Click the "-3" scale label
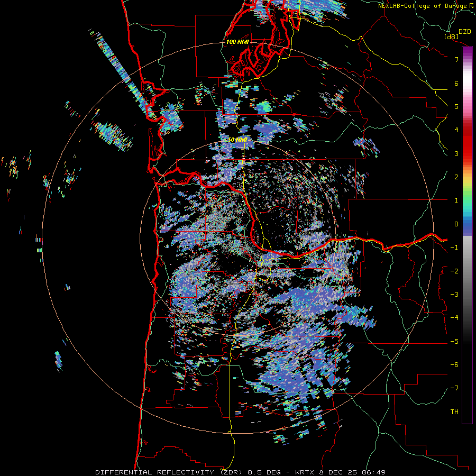The height and width of the screenshot is (476, 476). [x=454, y=294]
